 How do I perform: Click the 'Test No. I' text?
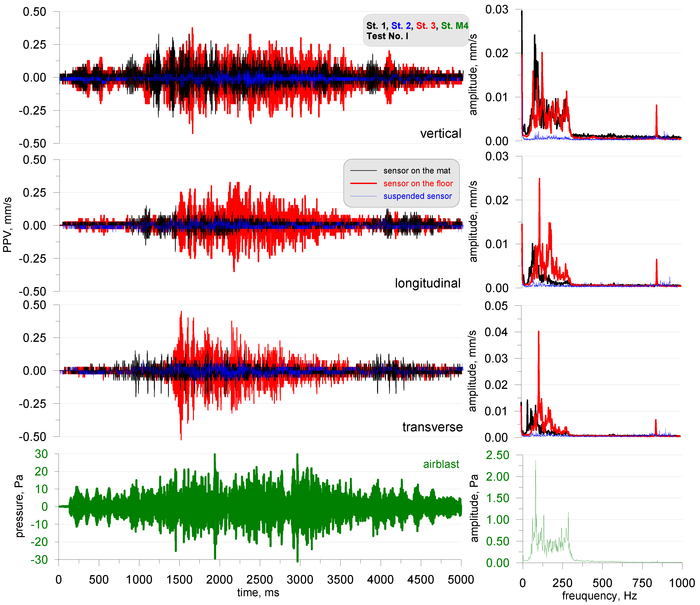pos(387,36)
